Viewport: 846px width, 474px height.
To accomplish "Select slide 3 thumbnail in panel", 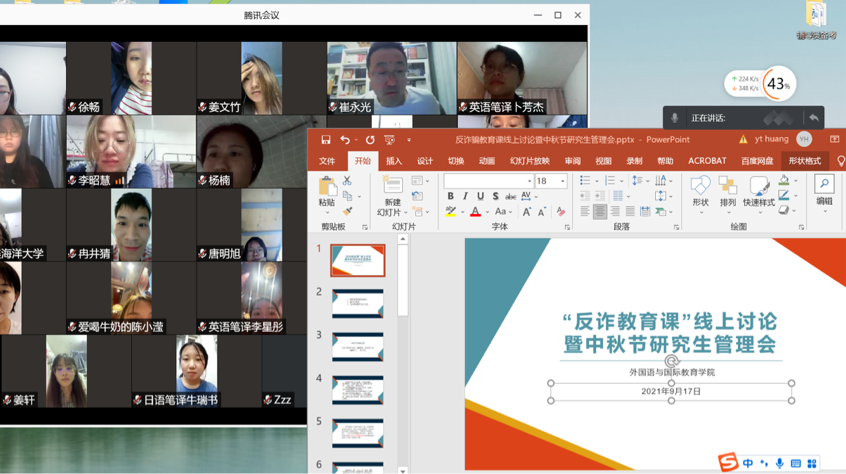I will [x=358, y=346].
